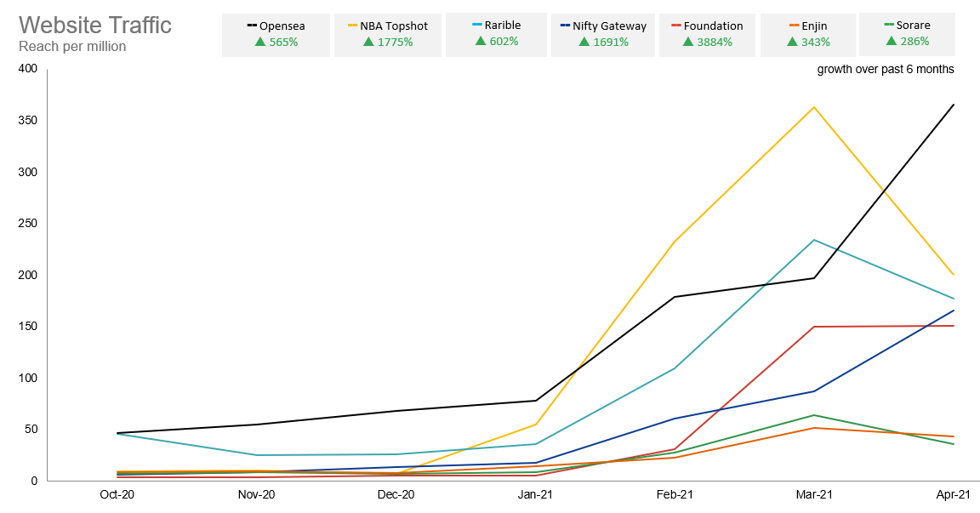
Task: Click the 300 y-axis label
Action: pyautogui.click(x=28, y=172)
